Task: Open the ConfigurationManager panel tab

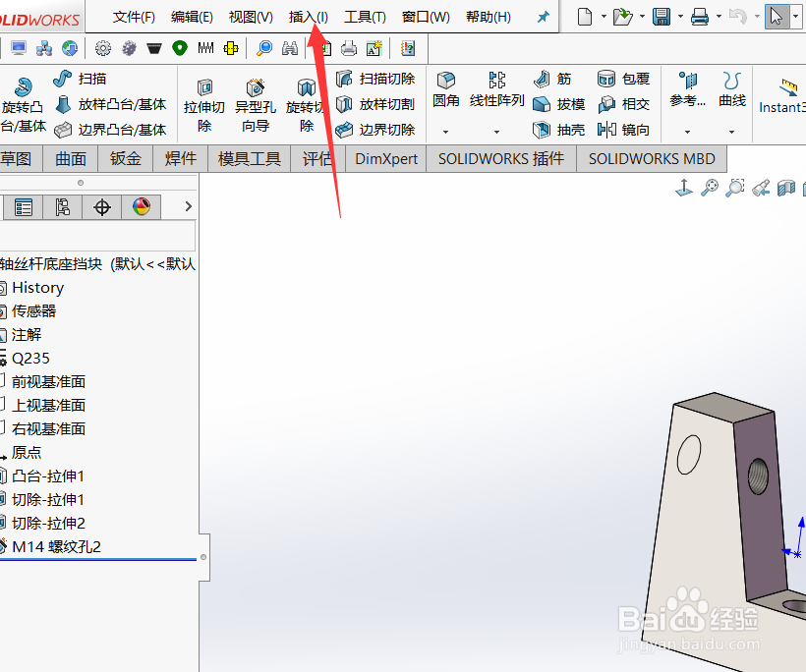Action: click(63, 207)
